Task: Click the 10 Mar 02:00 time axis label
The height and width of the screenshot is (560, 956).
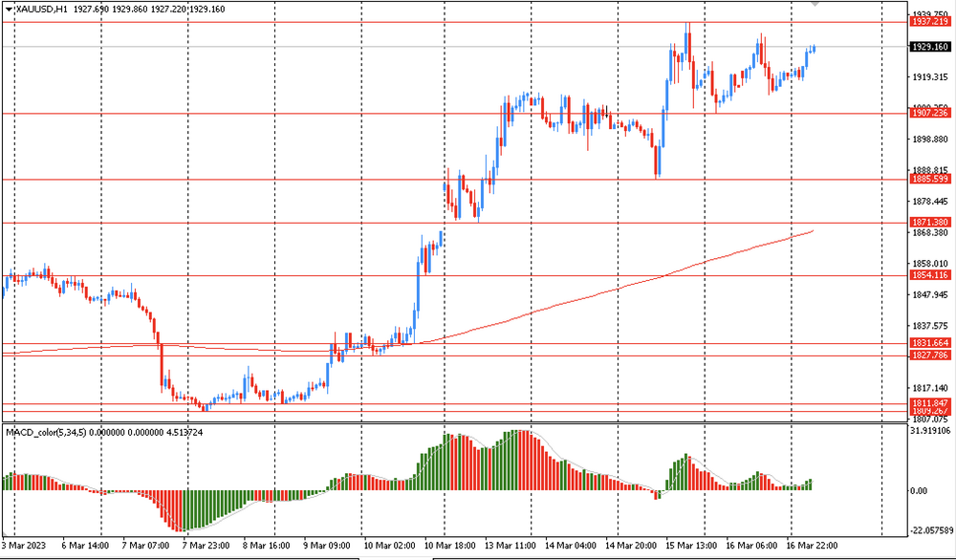Action: point(389,545)
